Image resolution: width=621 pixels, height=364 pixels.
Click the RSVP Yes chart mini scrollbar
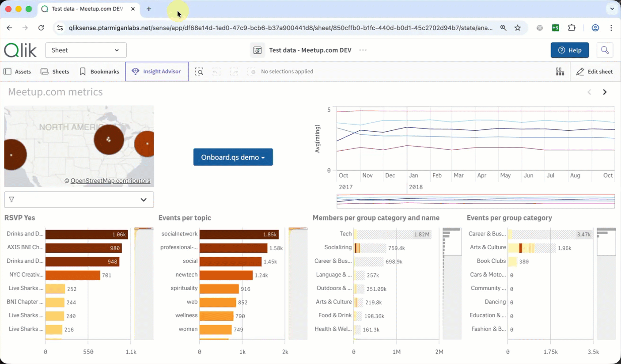click(144, 283)
